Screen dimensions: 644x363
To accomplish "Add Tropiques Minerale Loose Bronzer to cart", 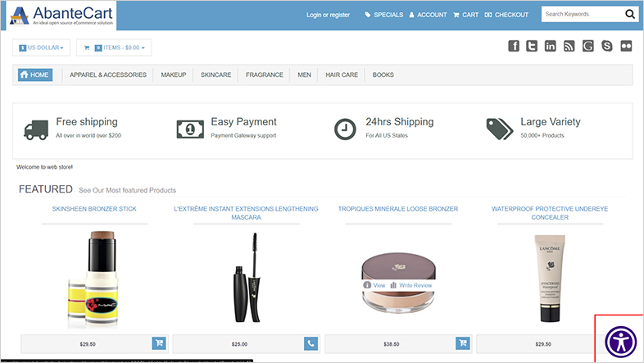I will [463, 343].
